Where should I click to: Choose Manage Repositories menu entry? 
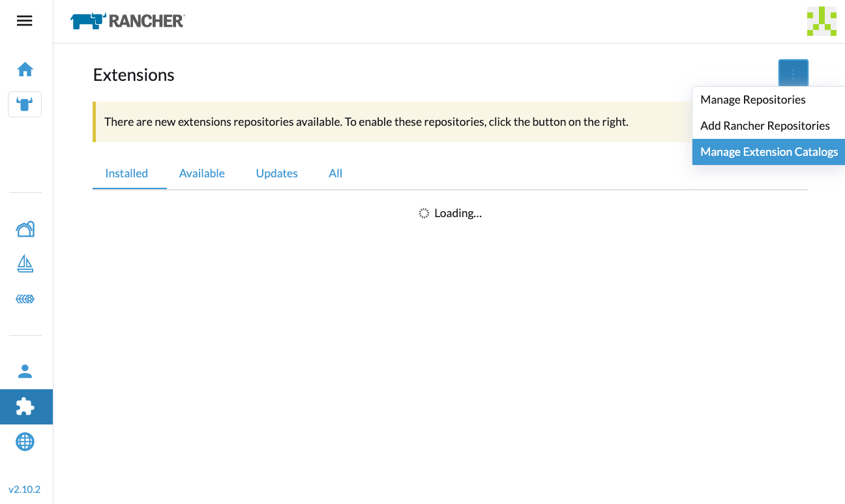[752, 99]
